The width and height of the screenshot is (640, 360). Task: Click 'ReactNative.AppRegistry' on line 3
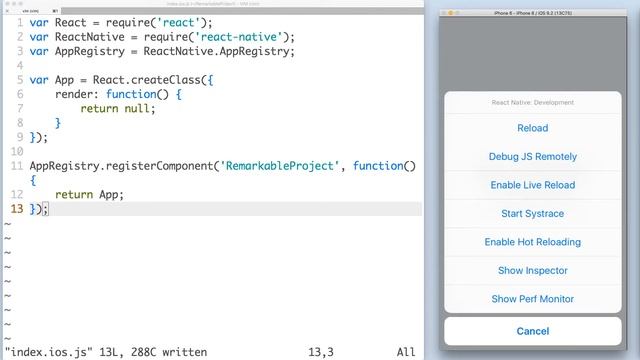[216, 51]
